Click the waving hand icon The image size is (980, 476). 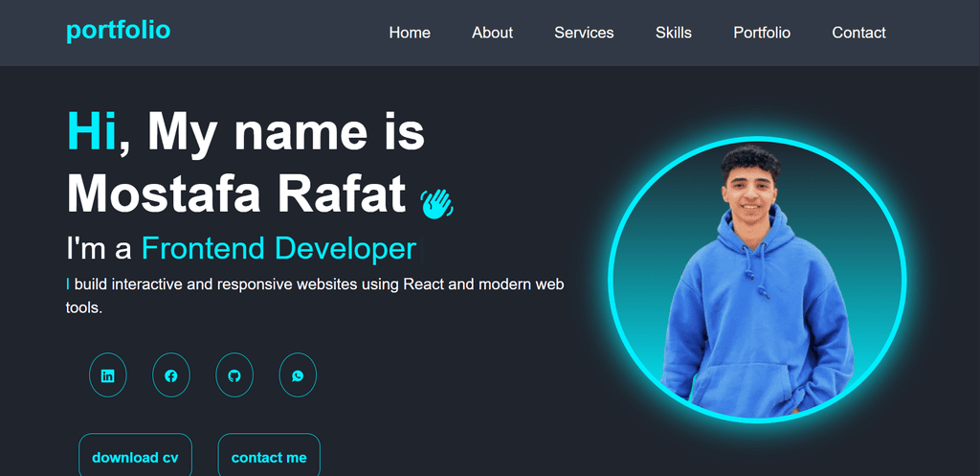point(436,202)
